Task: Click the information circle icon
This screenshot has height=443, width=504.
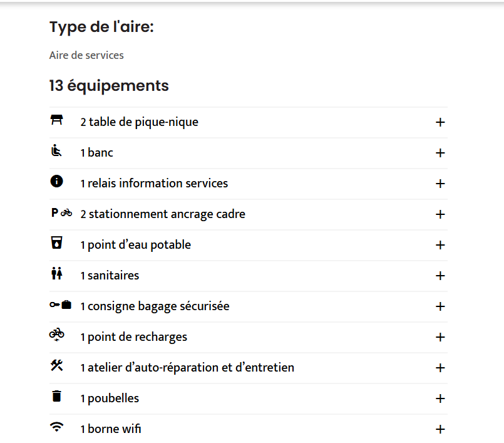Action: (x=57, y=181)
